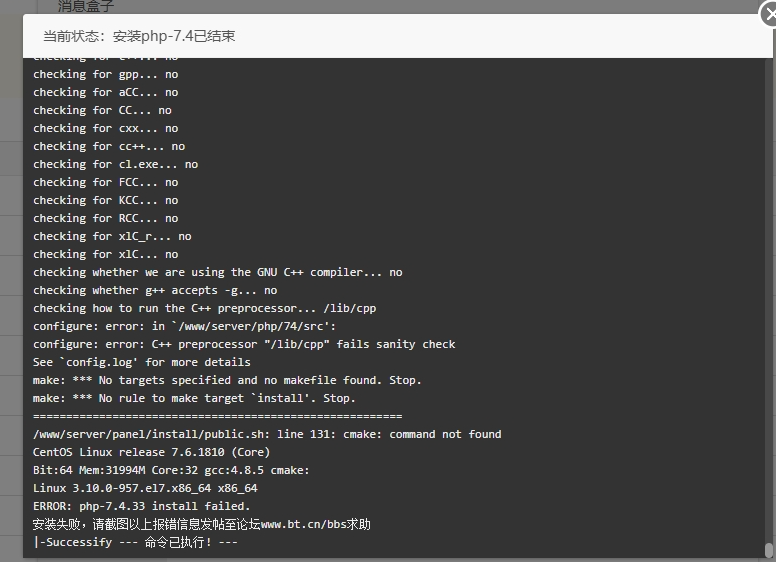776x562 pixels.
Task: Click the 'cmake: command not found' line
Action: point(267,434)
